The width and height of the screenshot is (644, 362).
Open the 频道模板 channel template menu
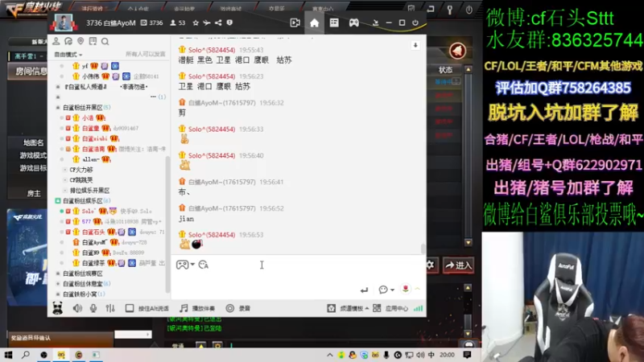pos(348,308)
